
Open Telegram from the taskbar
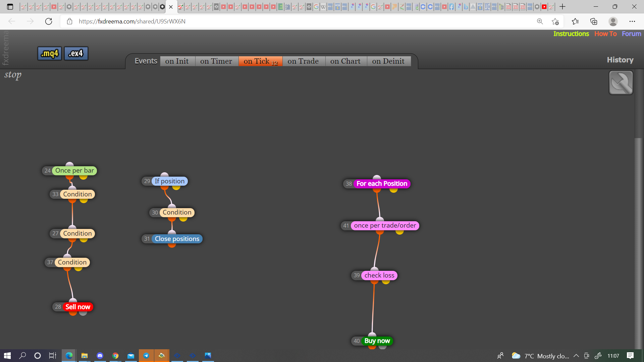(x=146, y=356)
